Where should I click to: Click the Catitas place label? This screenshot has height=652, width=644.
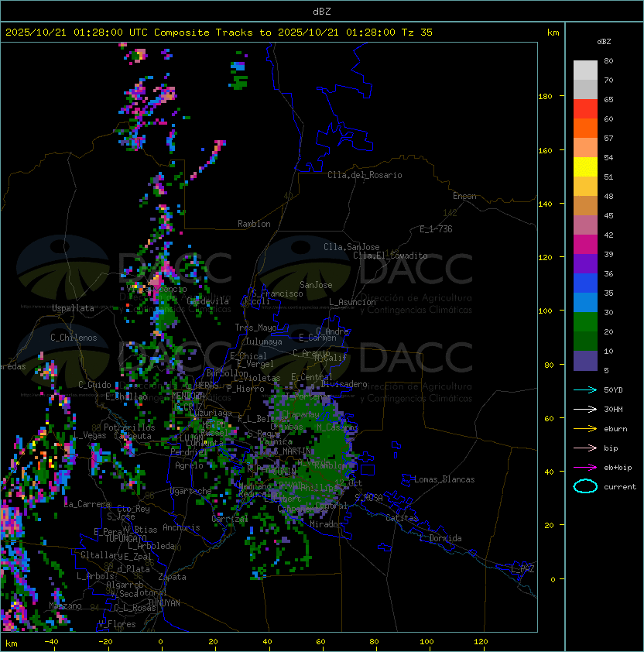pos(402,518)
